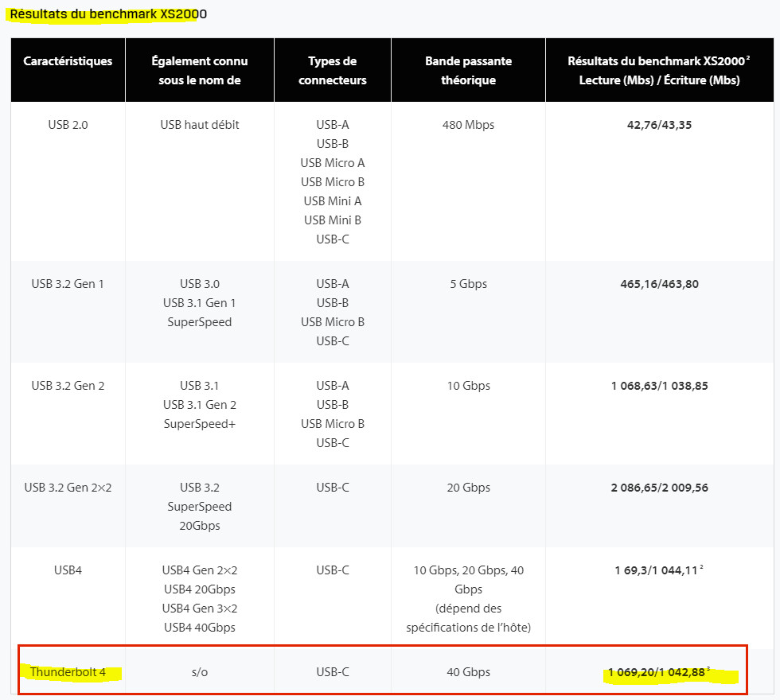Click the "USB4 40Gbps" alias text
The width and height of the screenshot is (780, 700).
click(200, 628)
